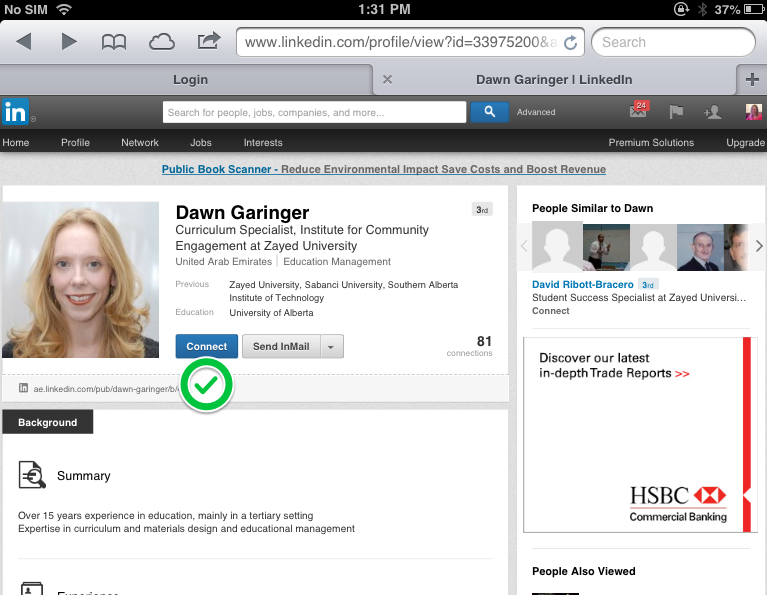Select the Background section tab
The image size is (767, 595).
47,422
